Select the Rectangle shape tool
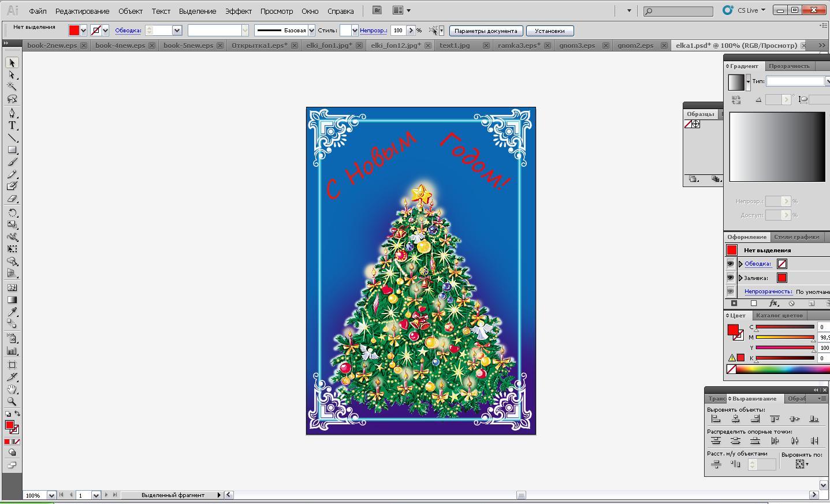 [x=12, y=150]
